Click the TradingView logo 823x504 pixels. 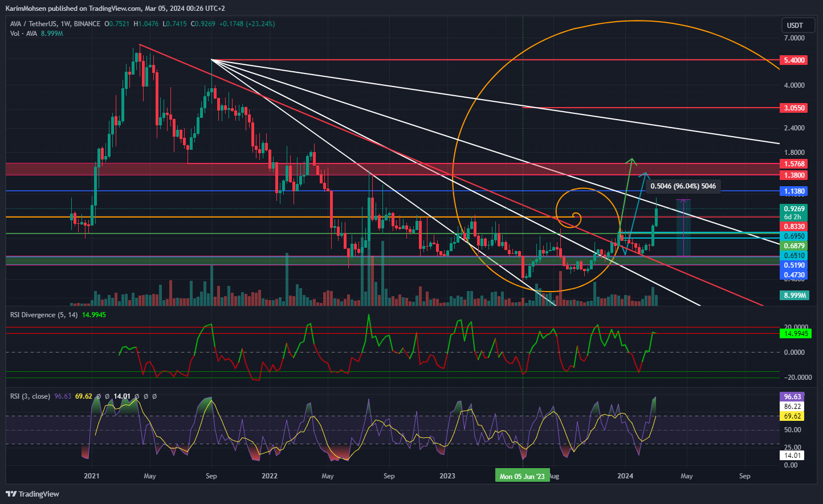click(x=32, y=494)
